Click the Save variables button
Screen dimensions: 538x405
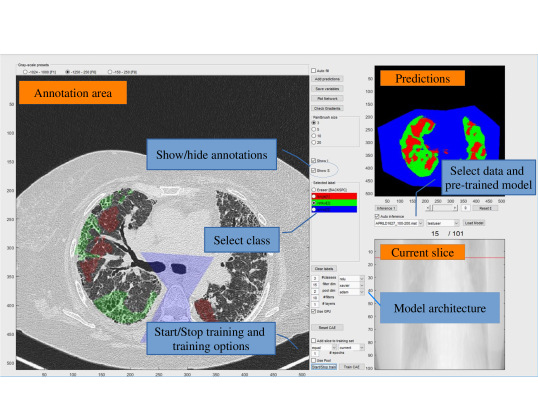tap(327, 89)
